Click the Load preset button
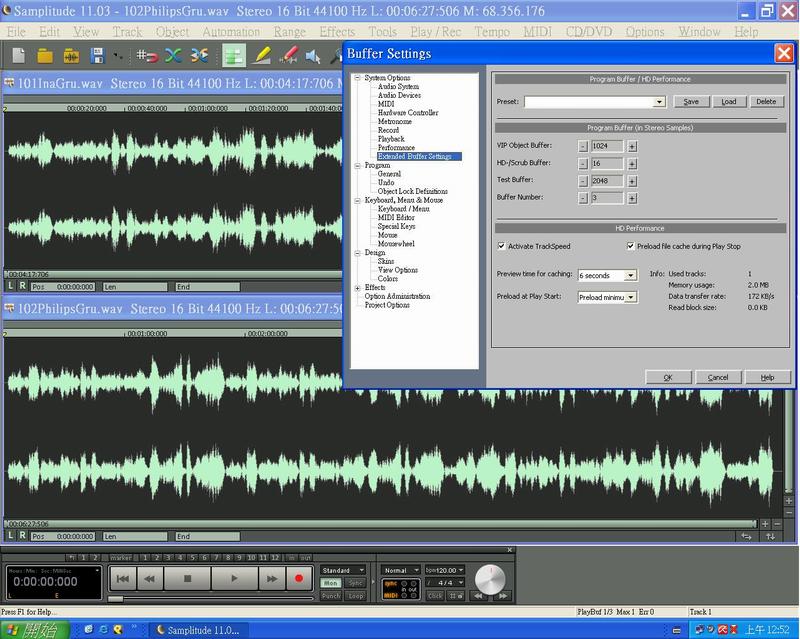Screen dimensions: 800x639 (729, 102)
